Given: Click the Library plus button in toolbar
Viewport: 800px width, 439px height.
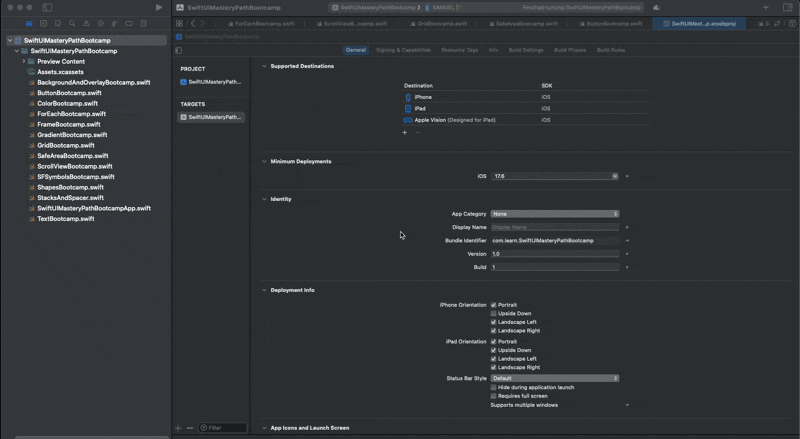Looking at the screenshot, I should (765, 7).
